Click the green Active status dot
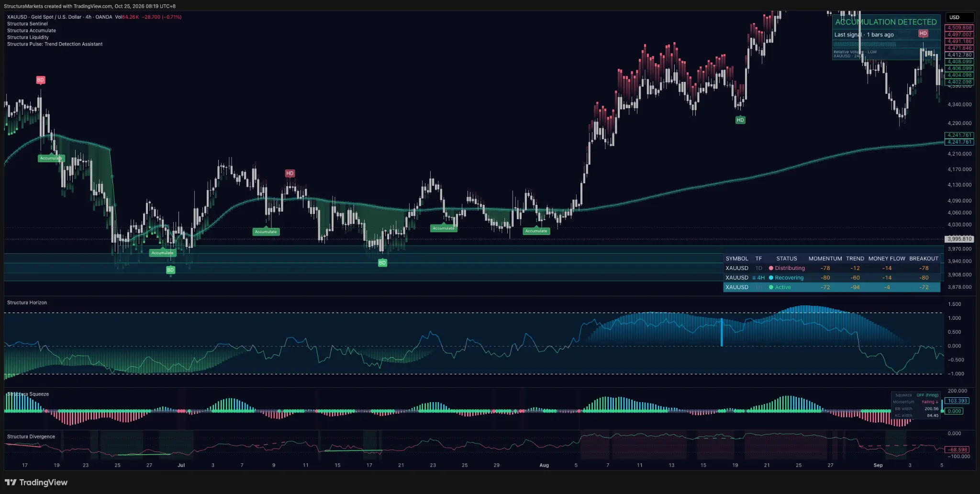The image size is (980, 494). [771, 287]
